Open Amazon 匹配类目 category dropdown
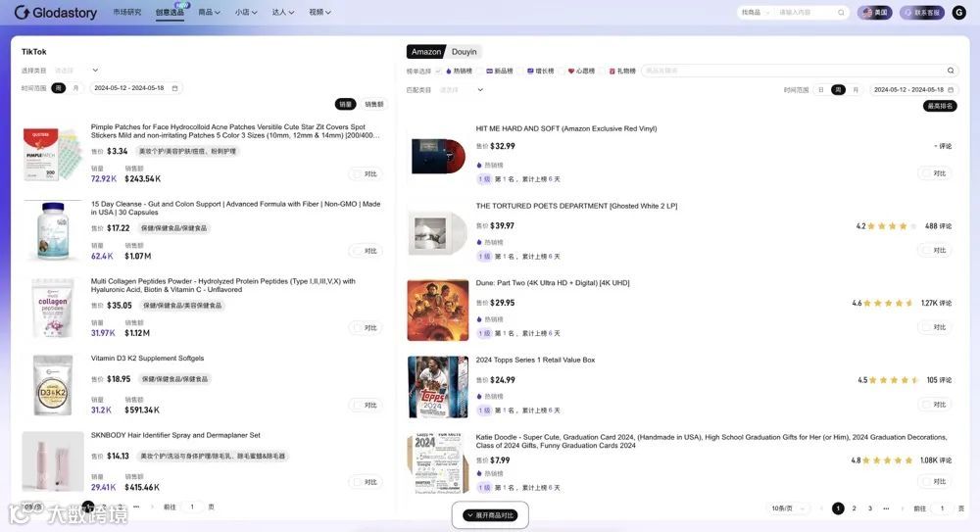 (462, 90)
